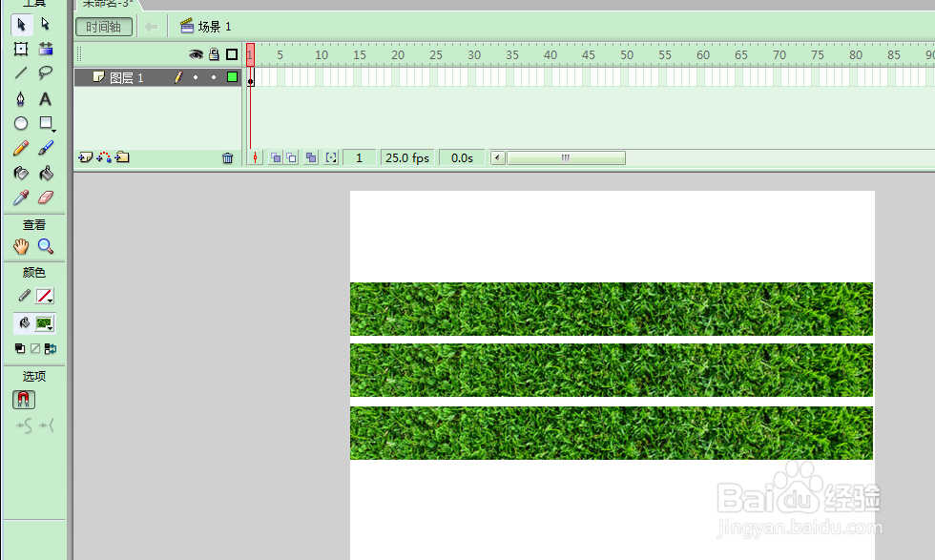Toggle visibility of all layers (eye)
Image resolution: width=935 pixels, height=560 pixels.
[196, 55]
